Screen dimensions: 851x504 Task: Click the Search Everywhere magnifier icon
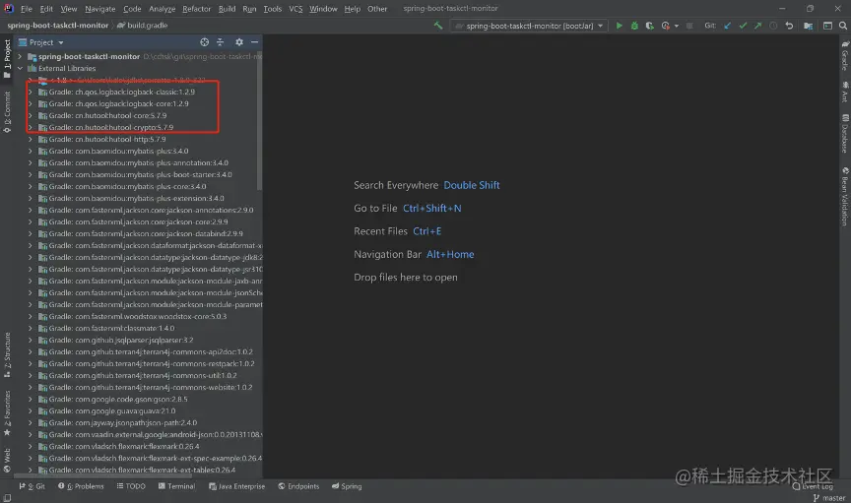[x=843, y=26]
